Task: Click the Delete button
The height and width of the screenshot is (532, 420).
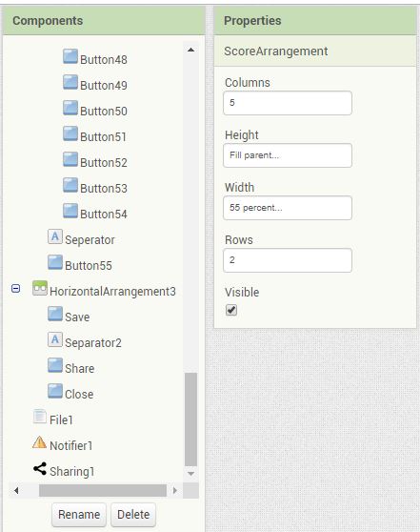Action: (x=133, y=515)
